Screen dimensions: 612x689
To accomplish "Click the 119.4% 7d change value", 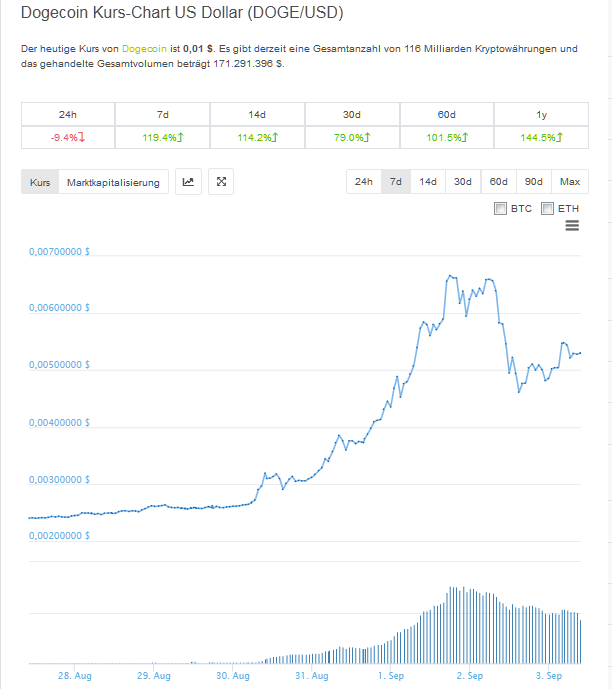I will [163, 138].
